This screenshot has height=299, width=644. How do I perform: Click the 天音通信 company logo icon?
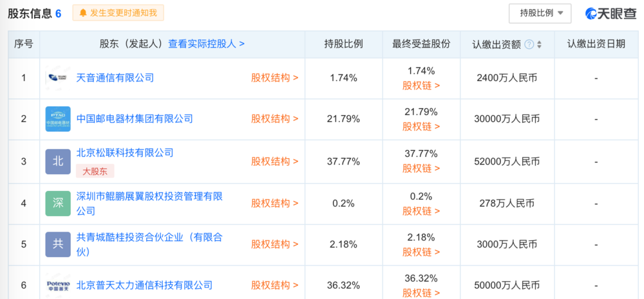pyautogui.click(x=58, y=78)
